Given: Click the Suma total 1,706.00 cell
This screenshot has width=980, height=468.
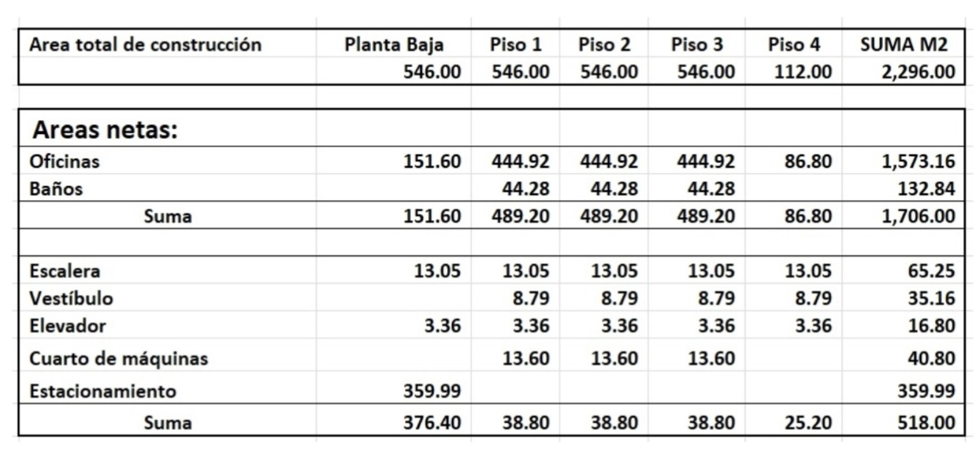Looking at the screenshot, I should point(904,215).
